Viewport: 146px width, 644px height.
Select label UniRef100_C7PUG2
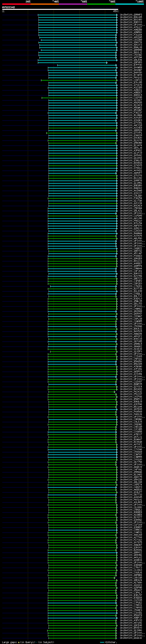point(131,603)
